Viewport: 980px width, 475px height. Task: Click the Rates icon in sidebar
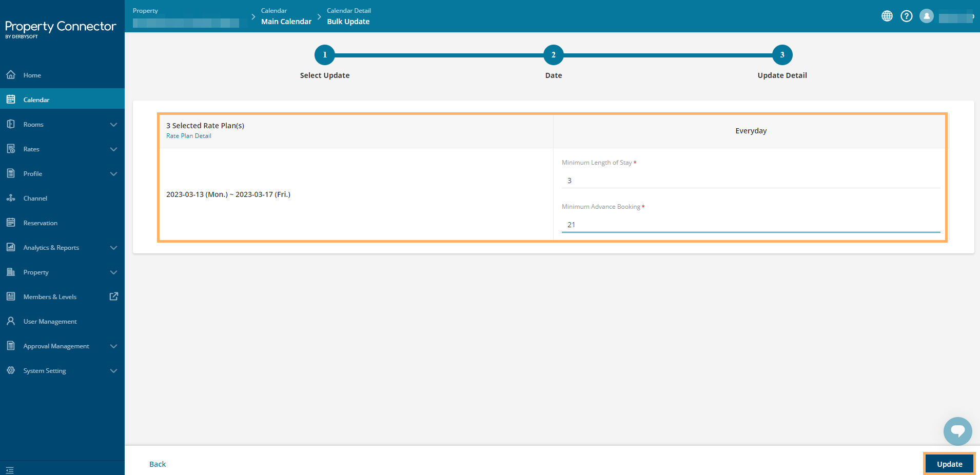pos(11,149)
